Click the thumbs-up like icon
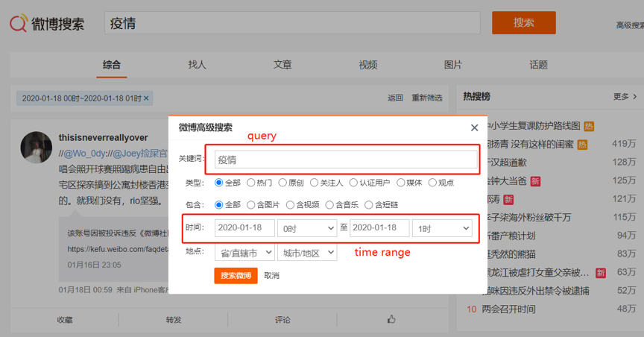The height and width of the screenshot is (337, 644). 391,319
